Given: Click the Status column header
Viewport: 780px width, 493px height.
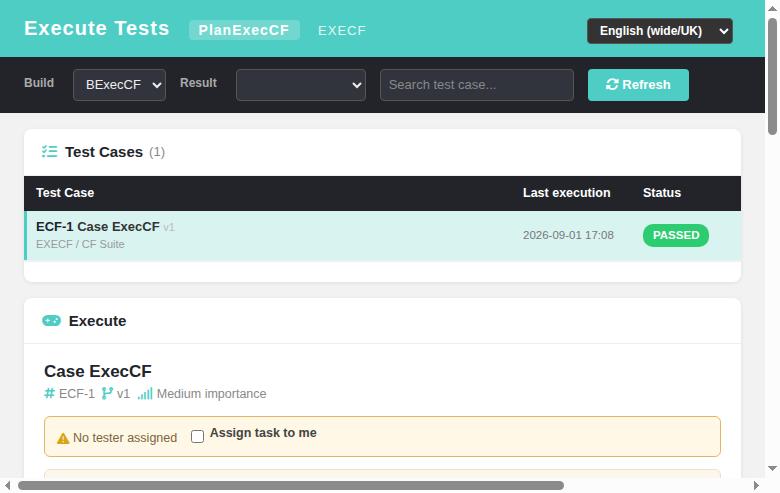Looking at the screenshot, I should click(662, 193).
